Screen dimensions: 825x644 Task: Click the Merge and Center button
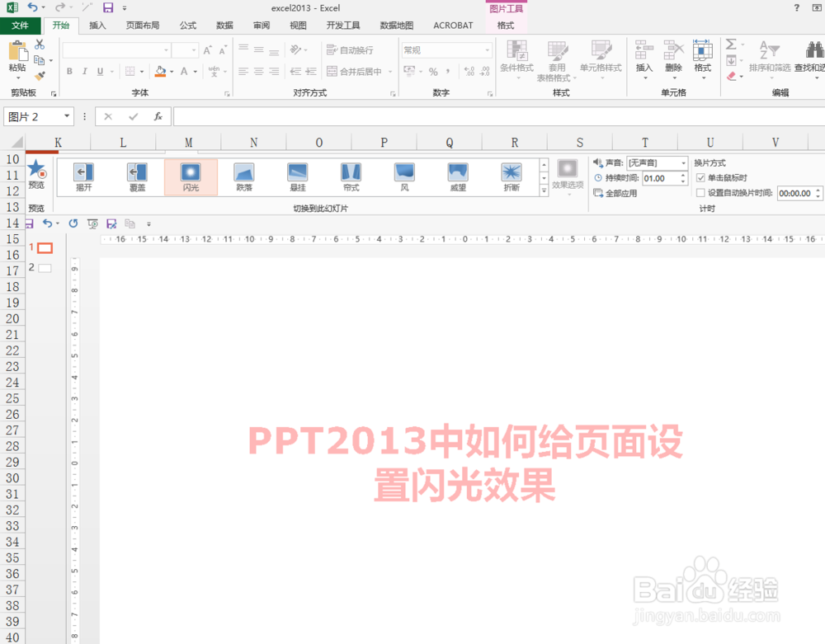(355, 71)
